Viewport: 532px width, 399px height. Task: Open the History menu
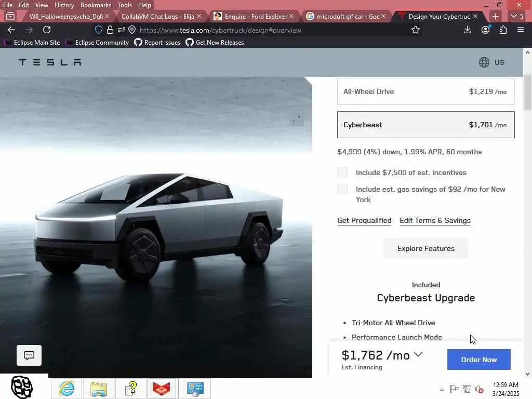[64, 5]
